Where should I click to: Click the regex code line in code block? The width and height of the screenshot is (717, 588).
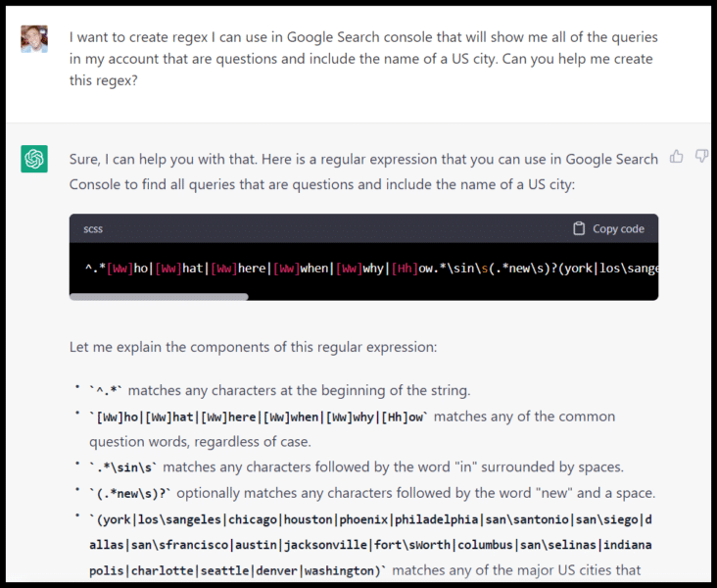372,268
